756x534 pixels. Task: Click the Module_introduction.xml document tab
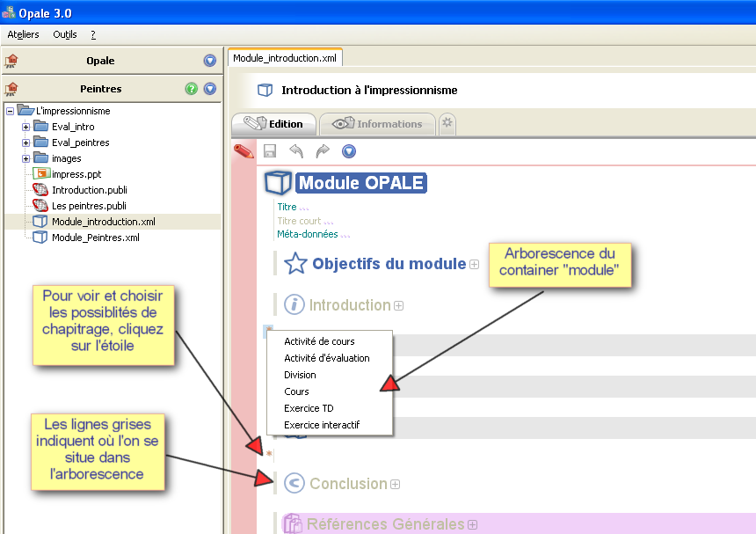click(x=285, y=58)
